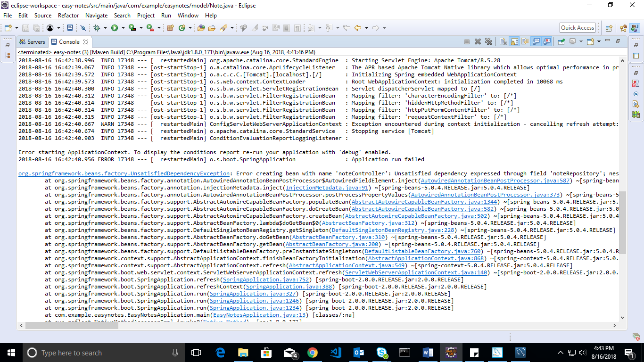Click the Pin Console icon
The image size is (644, 362).
tap(561, 41)
